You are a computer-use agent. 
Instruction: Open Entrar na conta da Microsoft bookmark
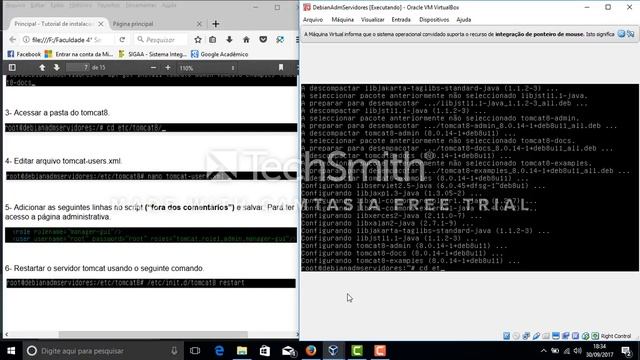(x=79, y=54)
